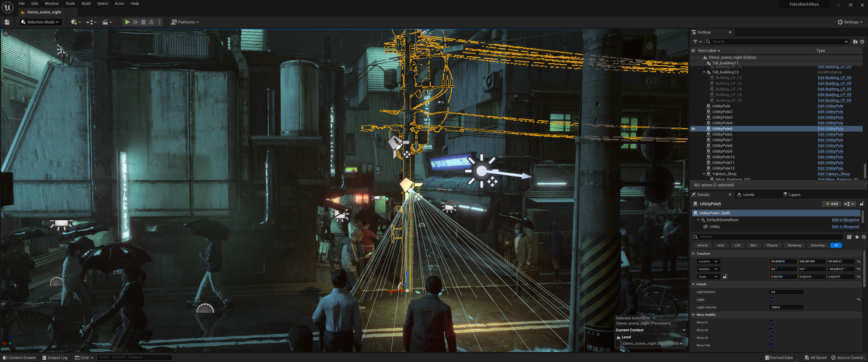
Task: Select the Physics filter in Details
Action: click(772, 245)
